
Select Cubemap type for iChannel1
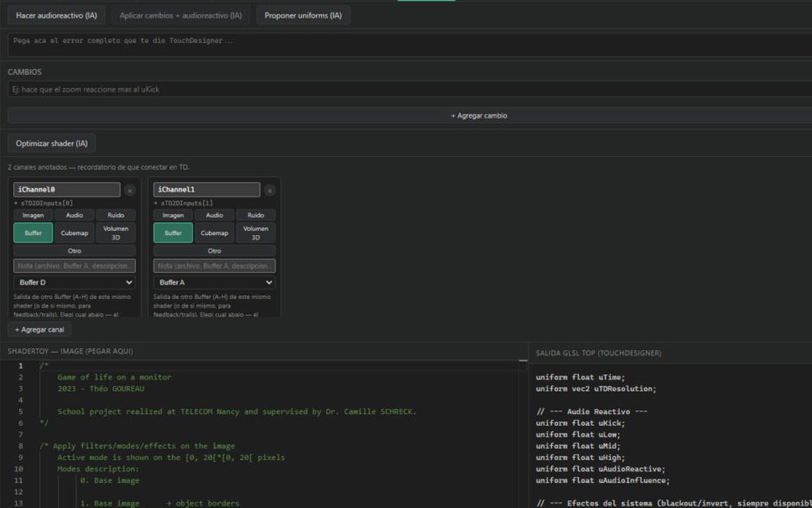tap(215, 233)
